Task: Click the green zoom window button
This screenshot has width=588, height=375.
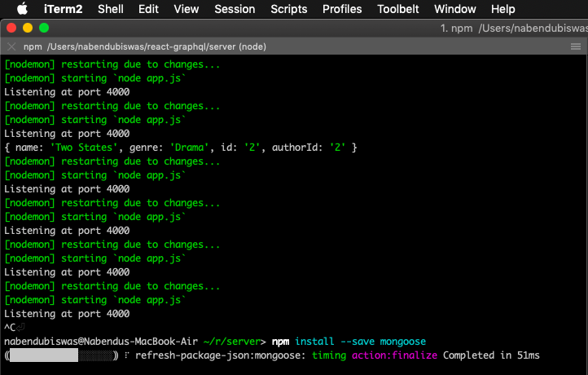Action: pos(44,28)
